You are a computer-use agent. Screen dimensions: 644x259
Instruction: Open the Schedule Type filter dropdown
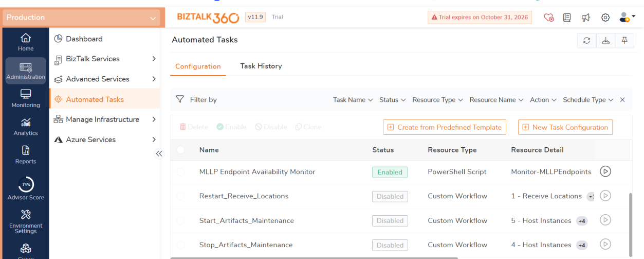pos(588,100)
